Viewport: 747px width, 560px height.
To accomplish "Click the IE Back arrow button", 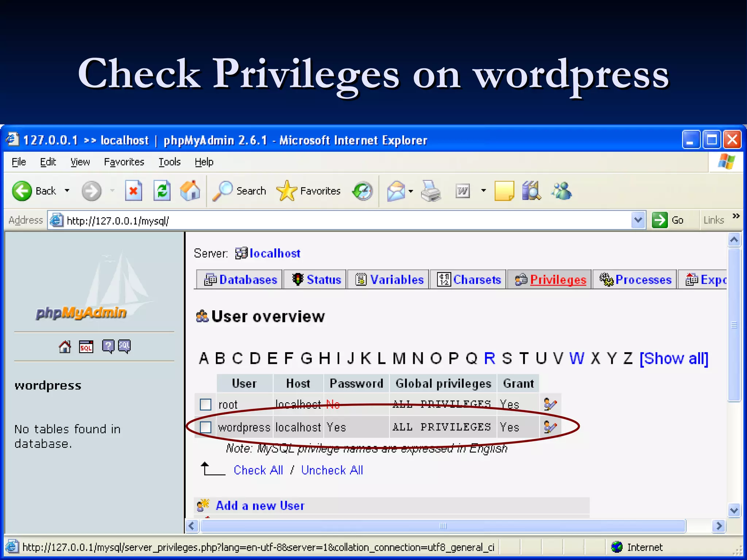I will 22,191.
